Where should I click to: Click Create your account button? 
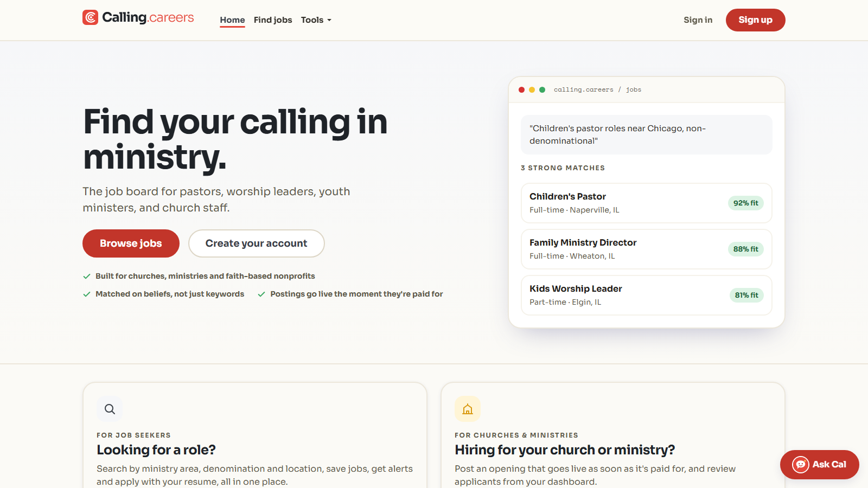(x=256, y=243)
